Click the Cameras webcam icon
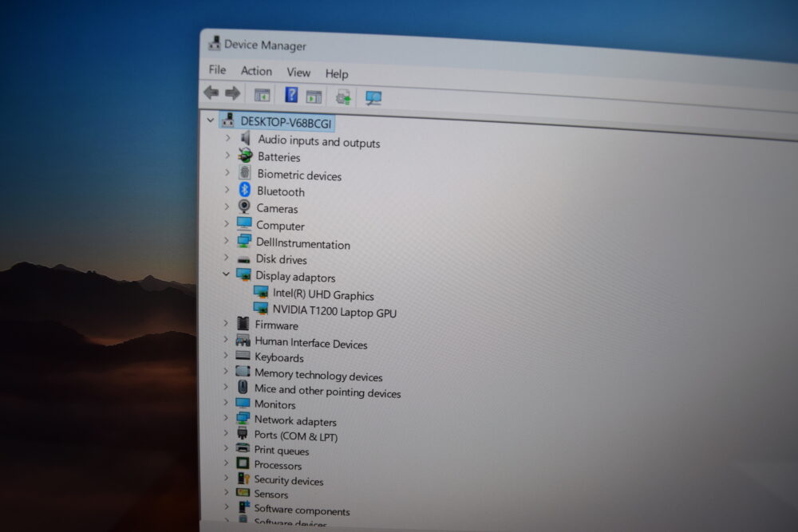 244,207
